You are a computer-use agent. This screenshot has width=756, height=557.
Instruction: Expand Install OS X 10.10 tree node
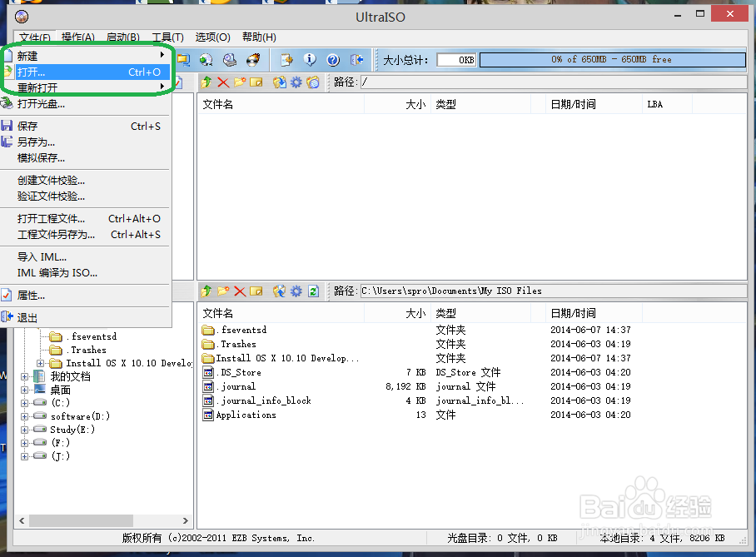(41, 363)
